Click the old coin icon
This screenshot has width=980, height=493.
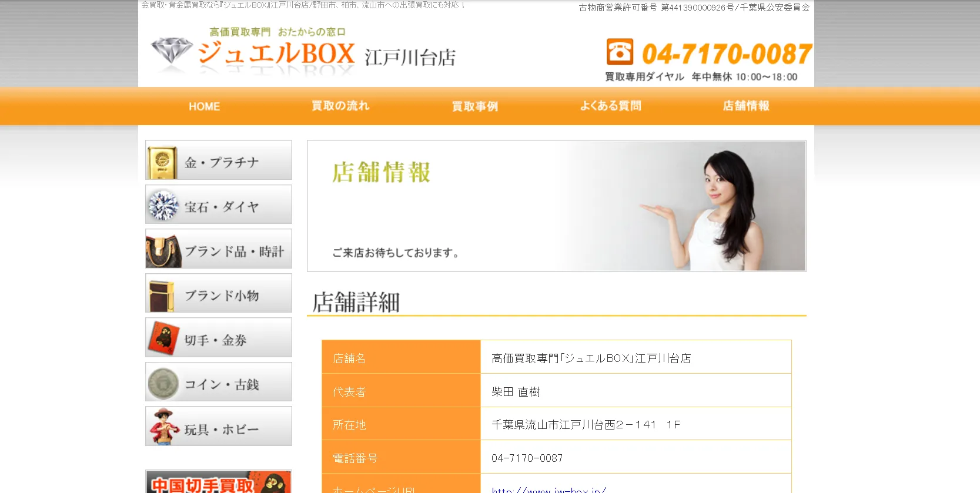point(163,383)
